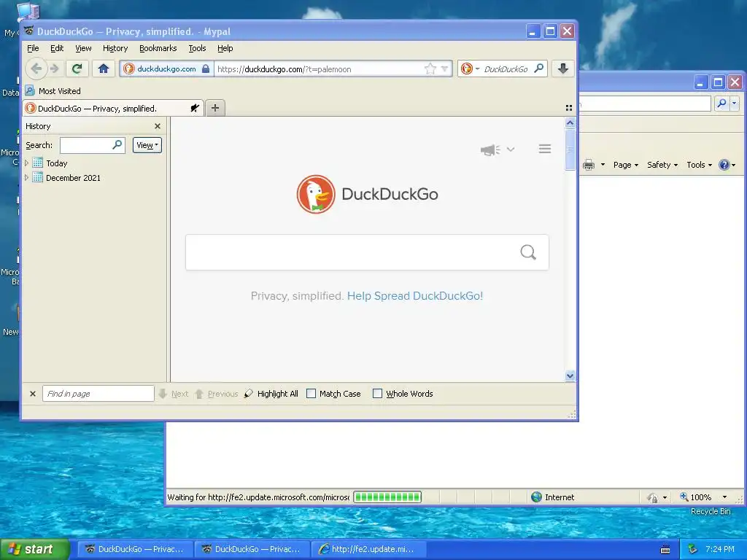
Task: Open the History View dropdown
Action: 147,145
